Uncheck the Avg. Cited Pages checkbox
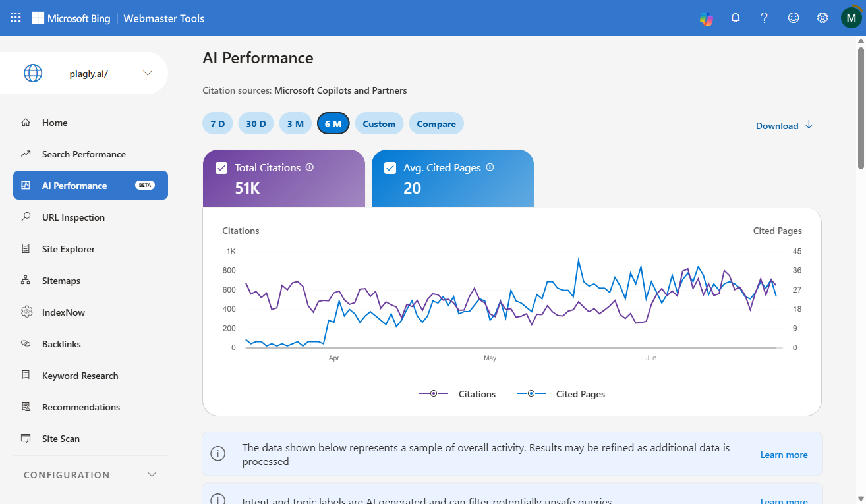This screenshot has width=866, height=504. click(390, 168)
